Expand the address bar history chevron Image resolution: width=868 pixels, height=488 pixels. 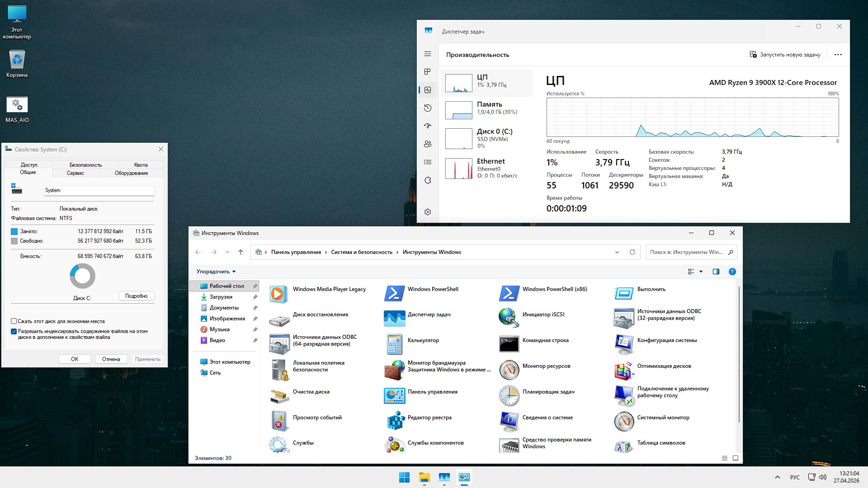pyautogui.click(x=617, y=252)
